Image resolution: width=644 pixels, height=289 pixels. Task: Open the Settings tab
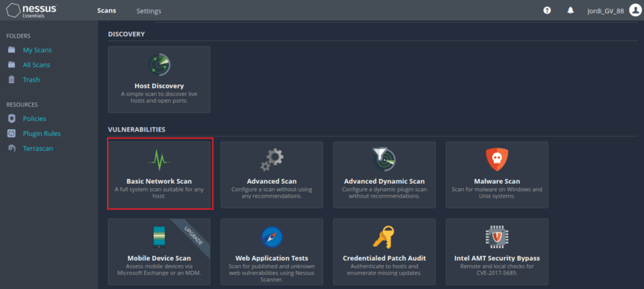148,11
